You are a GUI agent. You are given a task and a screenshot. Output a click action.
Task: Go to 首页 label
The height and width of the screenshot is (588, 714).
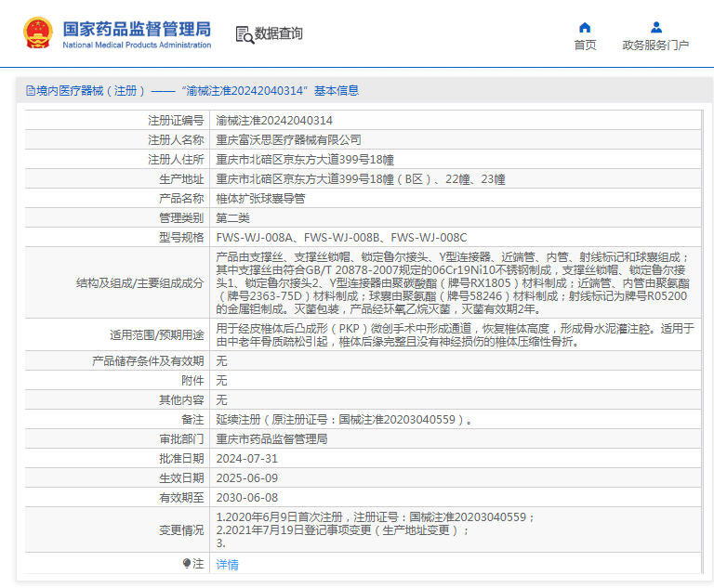585,46
